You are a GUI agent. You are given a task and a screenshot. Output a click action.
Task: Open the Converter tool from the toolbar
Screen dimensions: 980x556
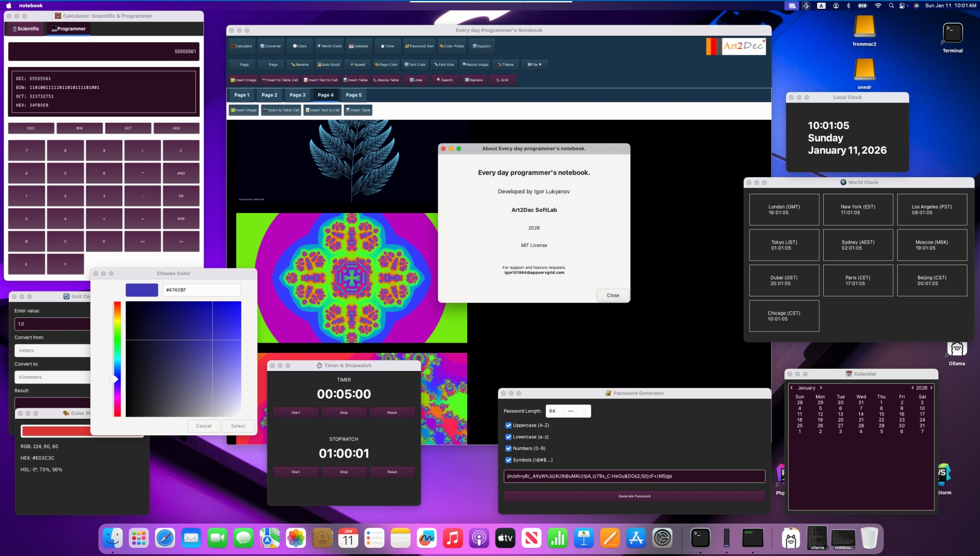(x=271, y=46)
